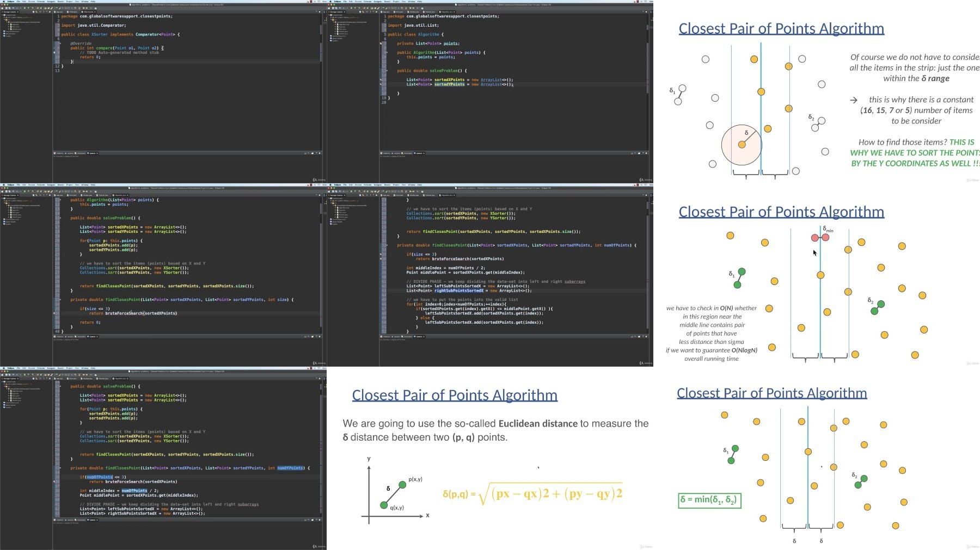Click highlighted 'rightSubPointsSortedX' in DIVIDE PHASE window
The image size is (980, 550).
pos(458,291)
